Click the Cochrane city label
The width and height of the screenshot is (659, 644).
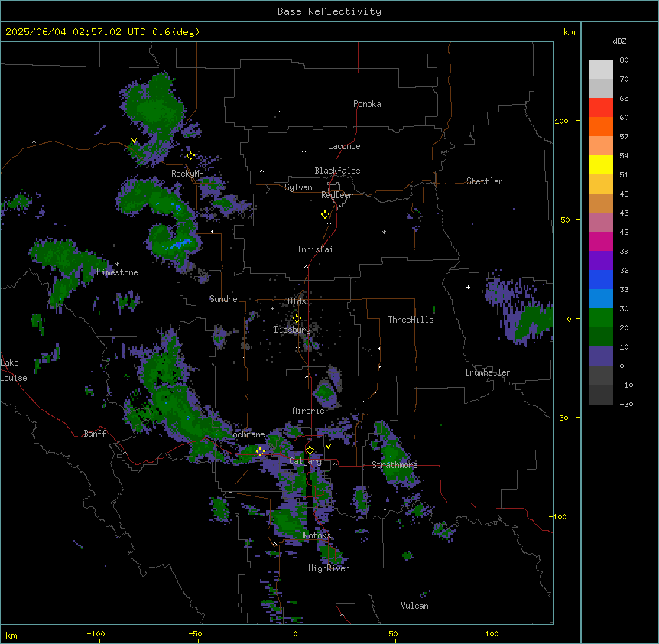[246, 434]
